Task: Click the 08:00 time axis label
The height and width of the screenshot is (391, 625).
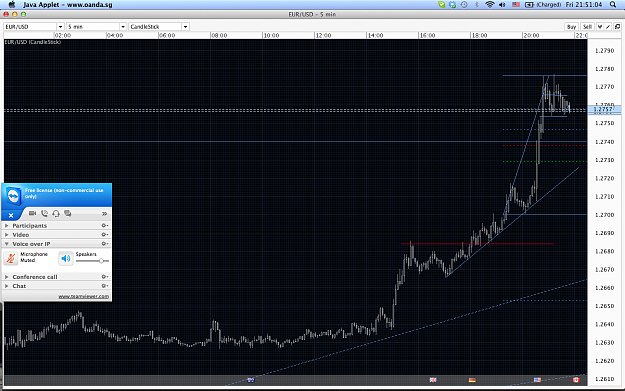Action: 219,35
